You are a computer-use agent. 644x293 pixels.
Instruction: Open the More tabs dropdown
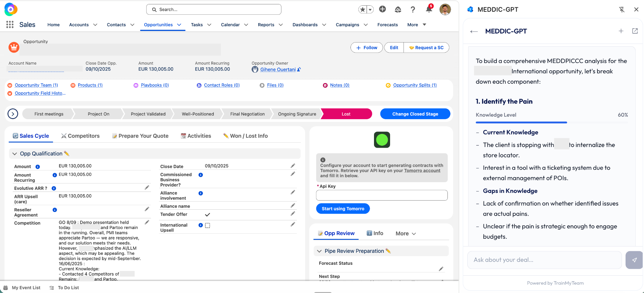pyautogui.click(x=406, y=234)
